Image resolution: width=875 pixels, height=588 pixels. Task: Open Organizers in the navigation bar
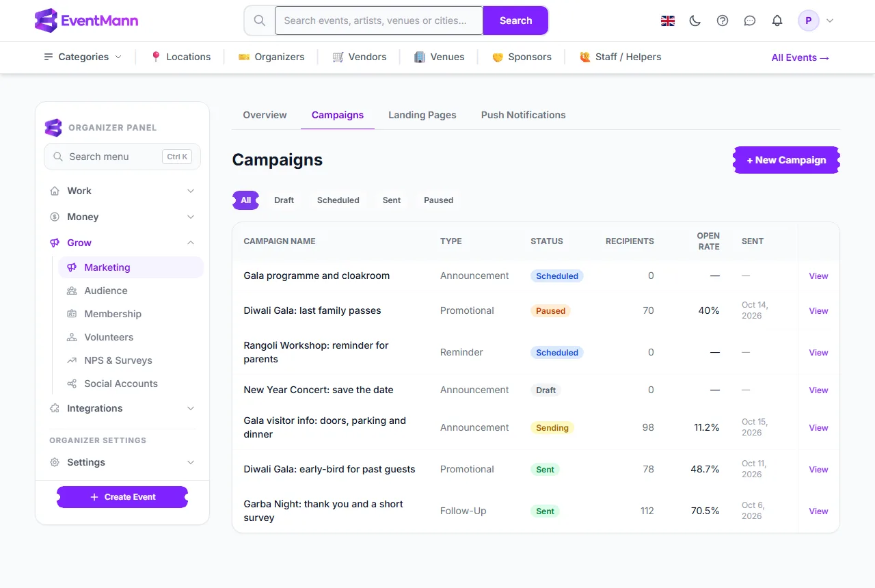coord(271,57)
